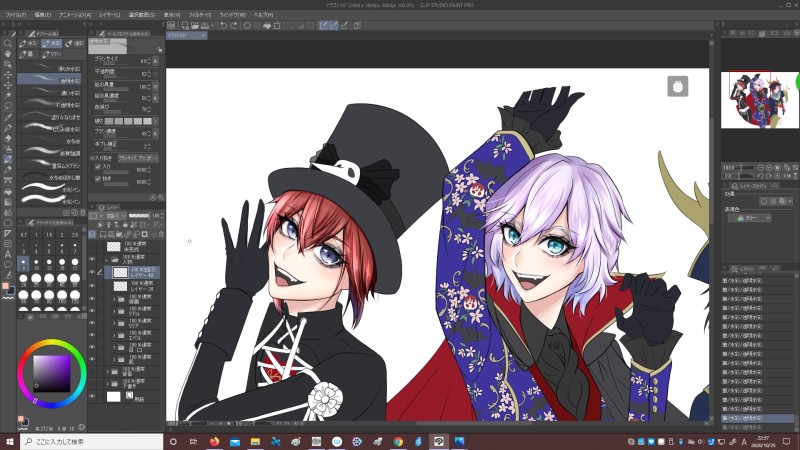Select the ellipse Figure tool

click(8, 223)
